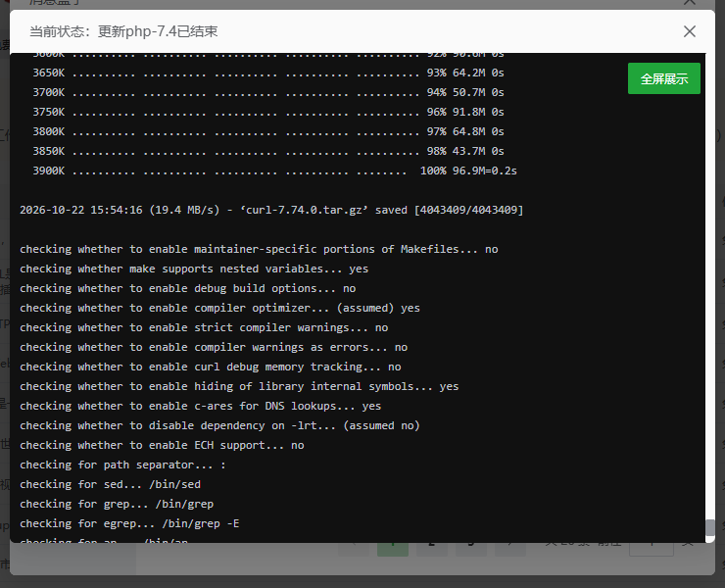Click the 3750K 96% download progress line

coord(268,112)
